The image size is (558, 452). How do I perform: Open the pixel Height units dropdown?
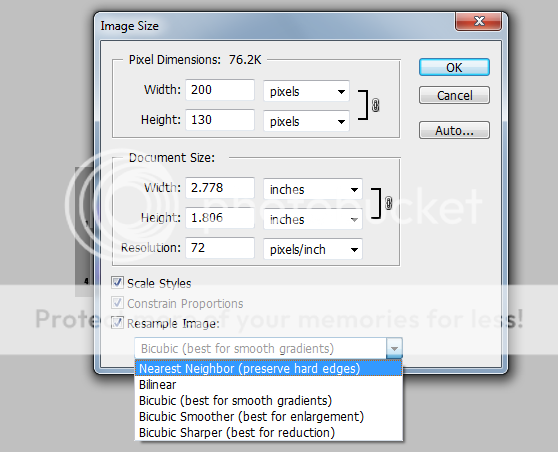[x=306, y=121]
